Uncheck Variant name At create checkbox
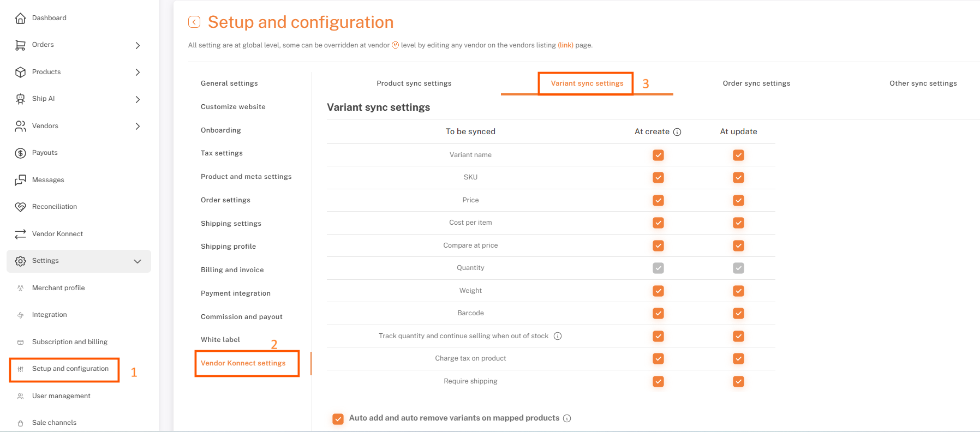This screenshot has height=432, width=980. (x=658, y=155)
